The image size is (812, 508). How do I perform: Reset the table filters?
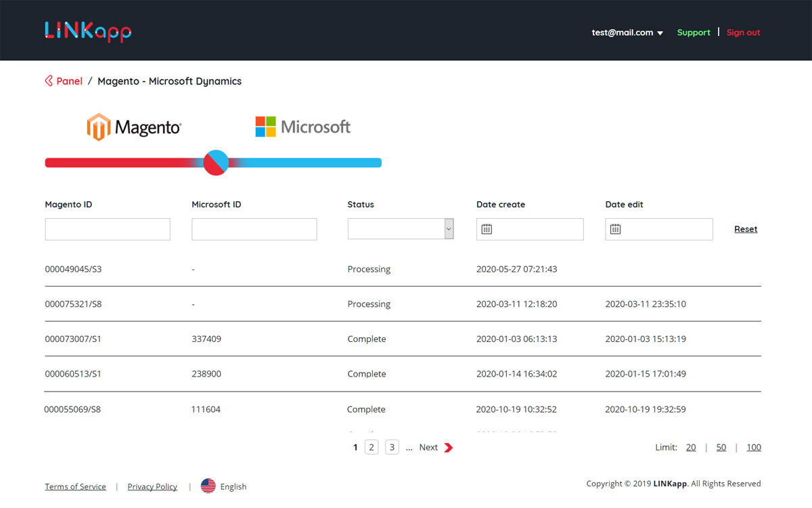click(x=746, y=229)
